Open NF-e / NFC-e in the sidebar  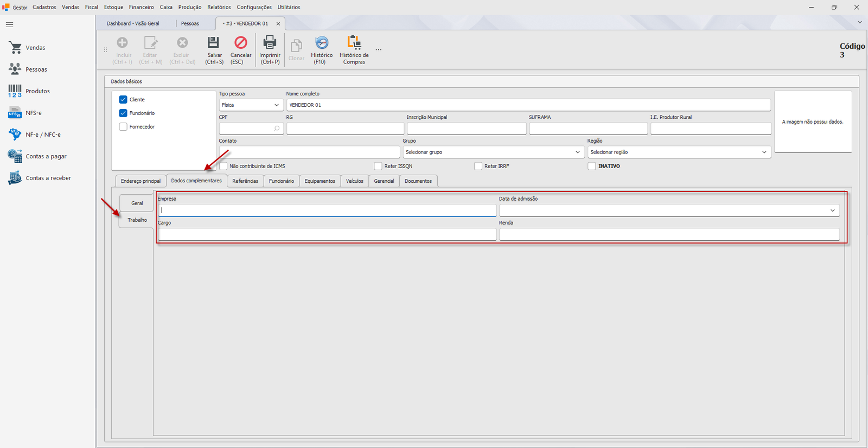coord(35,135)
